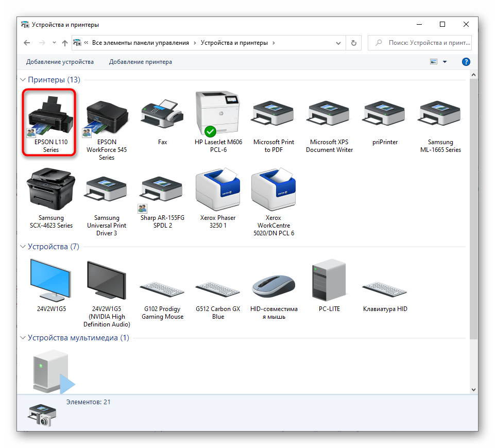Open the help question mark icon

[466, 62]
